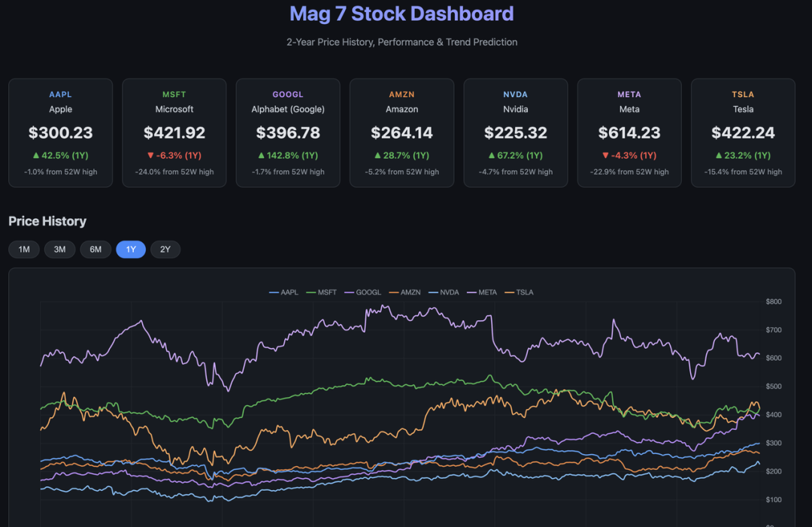Click the Mag 7 Stock Dashboard title
Image resolution: width=812 pixels, height=527 pixels.
401,14
